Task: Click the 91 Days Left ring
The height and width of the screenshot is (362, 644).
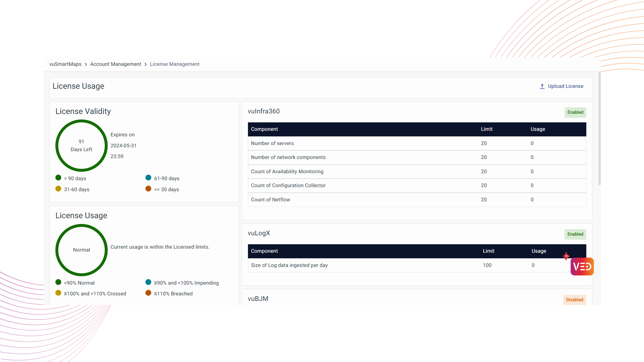Action: [x=82, y=145]
